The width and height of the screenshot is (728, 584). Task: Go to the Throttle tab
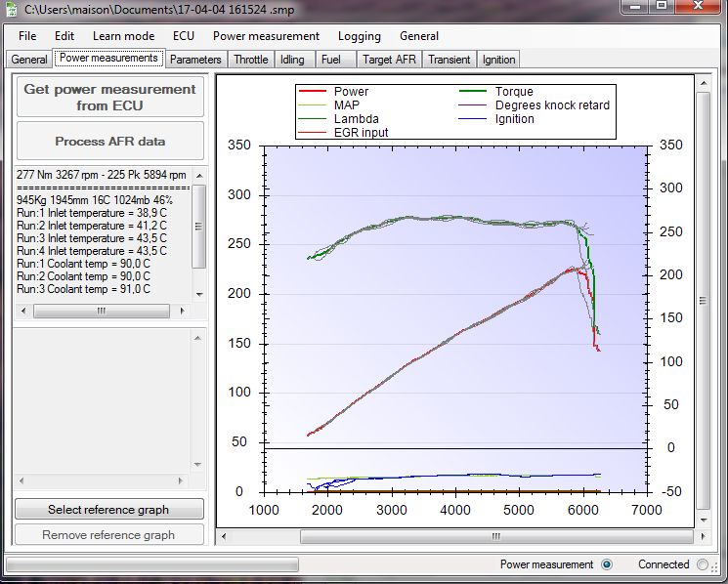click(x=251, y=60)
